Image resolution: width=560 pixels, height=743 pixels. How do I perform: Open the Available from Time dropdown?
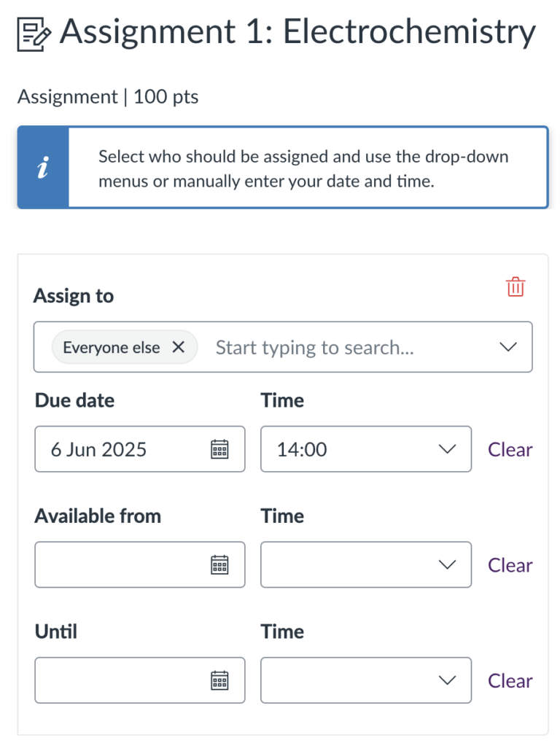coord(448,564)
